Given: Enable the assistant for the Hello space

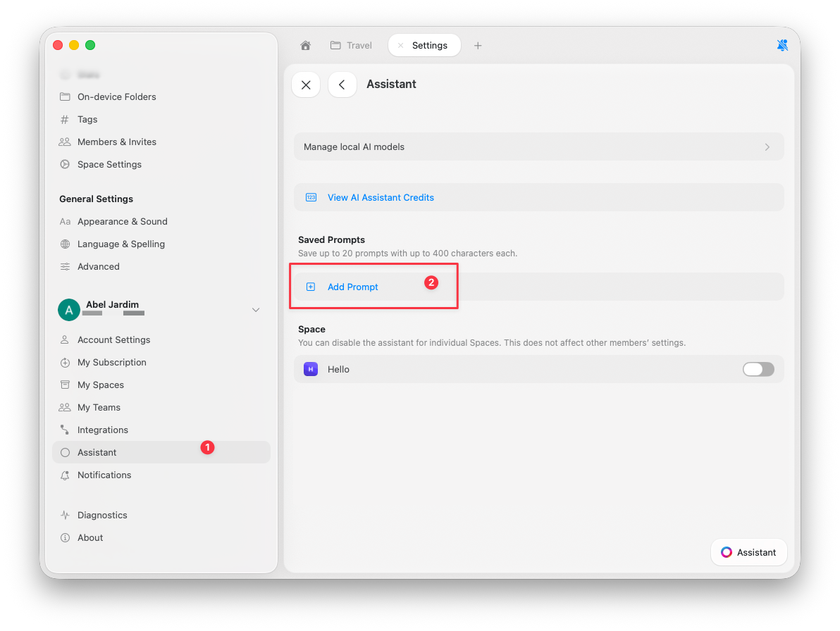Looking at the screenshot, I should (758, 369).
